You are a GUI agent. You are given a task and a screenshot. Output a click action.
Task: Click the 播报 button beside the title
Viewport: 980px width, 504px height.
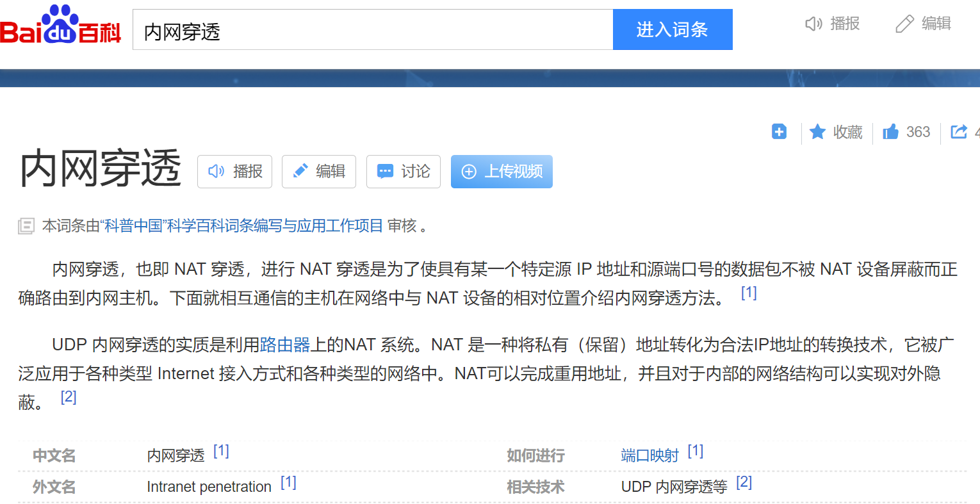(x=234, y=172)
